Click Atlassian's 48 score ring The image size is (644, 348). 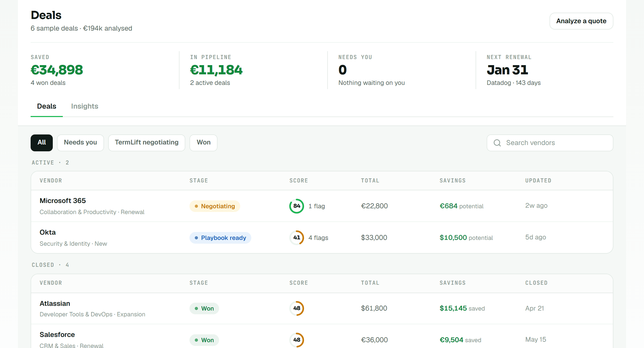297,308
